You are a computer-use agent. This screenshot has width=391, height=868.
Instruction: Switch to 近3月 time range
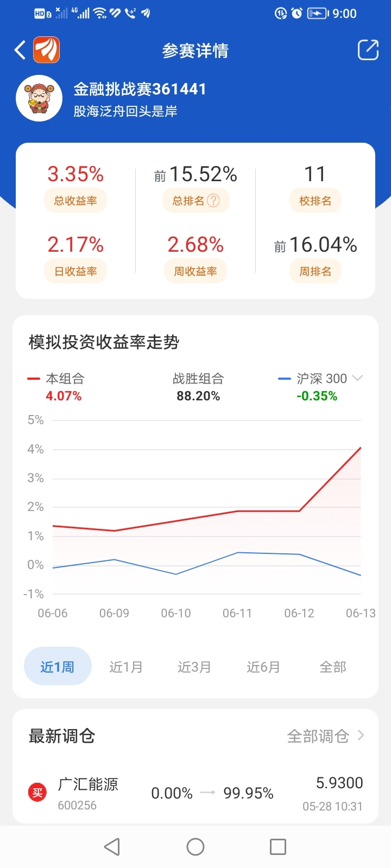194,667
